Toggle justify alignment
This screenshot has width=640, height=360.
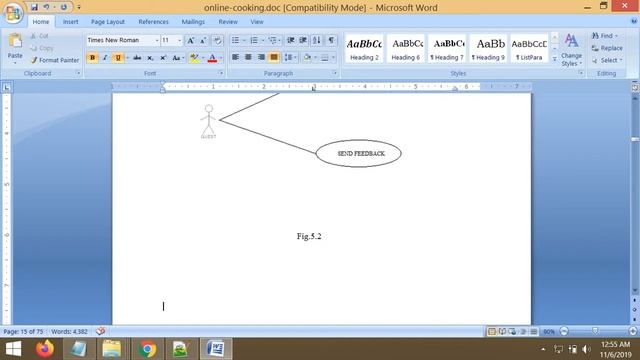click(x=274, y=58)
